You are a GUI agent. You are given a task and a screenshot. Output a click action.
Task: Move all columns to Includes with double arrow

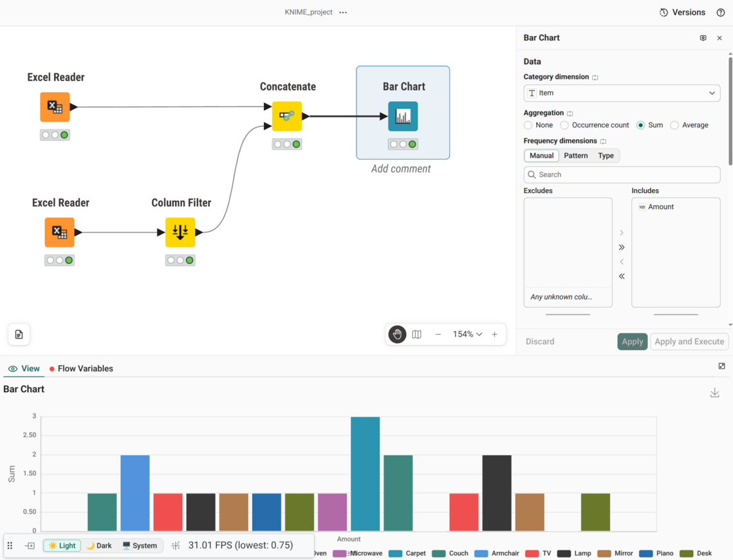[x=622, y=247]
